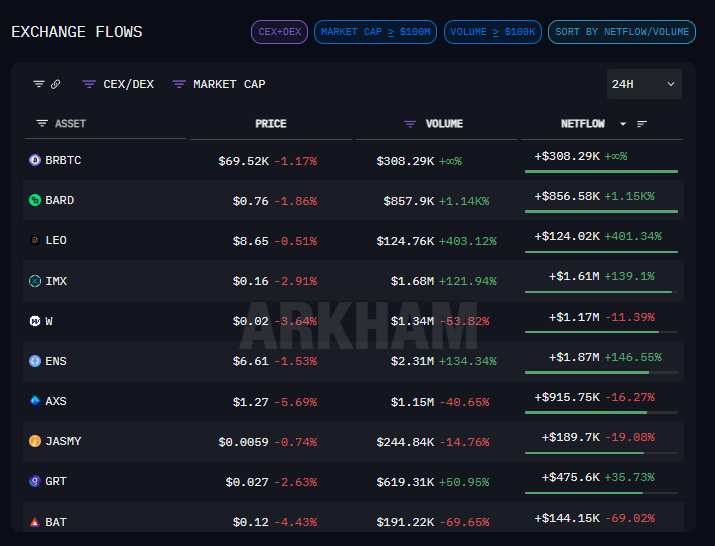Click the EXCHANGE FLOWS heading

coord(77,32)
